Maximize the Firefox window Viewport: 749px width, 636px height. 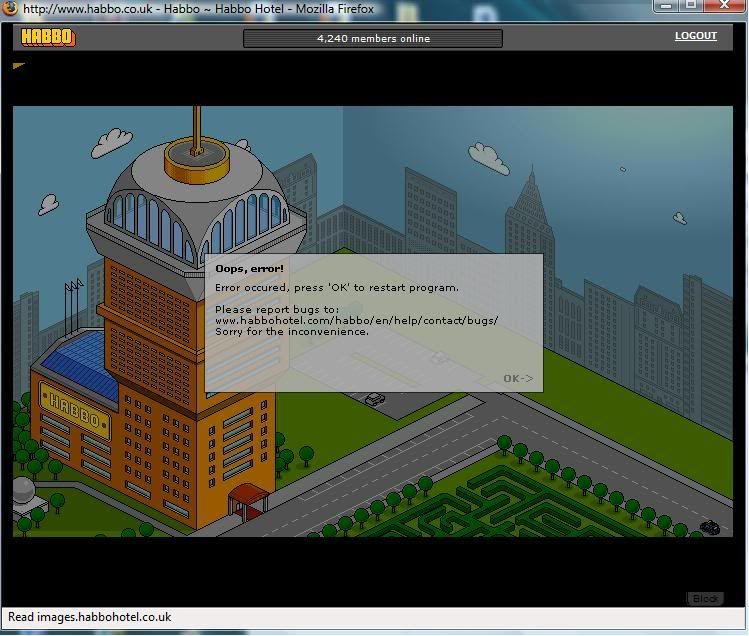pyautogui.click(x=691, y=6)
